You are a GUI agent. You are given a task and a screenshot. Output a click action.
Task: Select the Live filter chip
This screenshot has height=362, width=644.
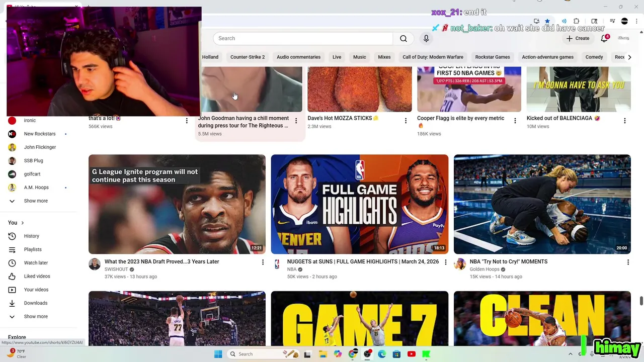[x=337, y=57]
